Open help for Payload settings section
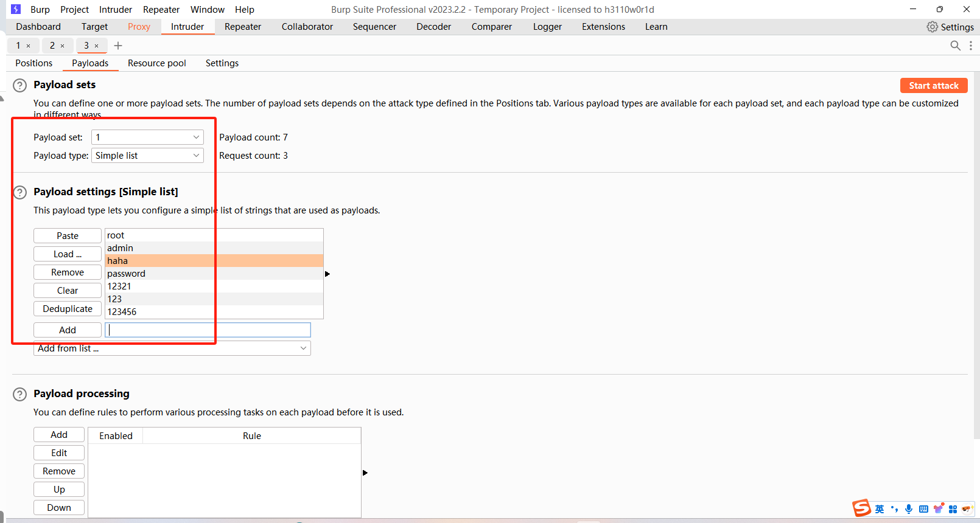This screenshot has width=980, height=523. point(20,192)
